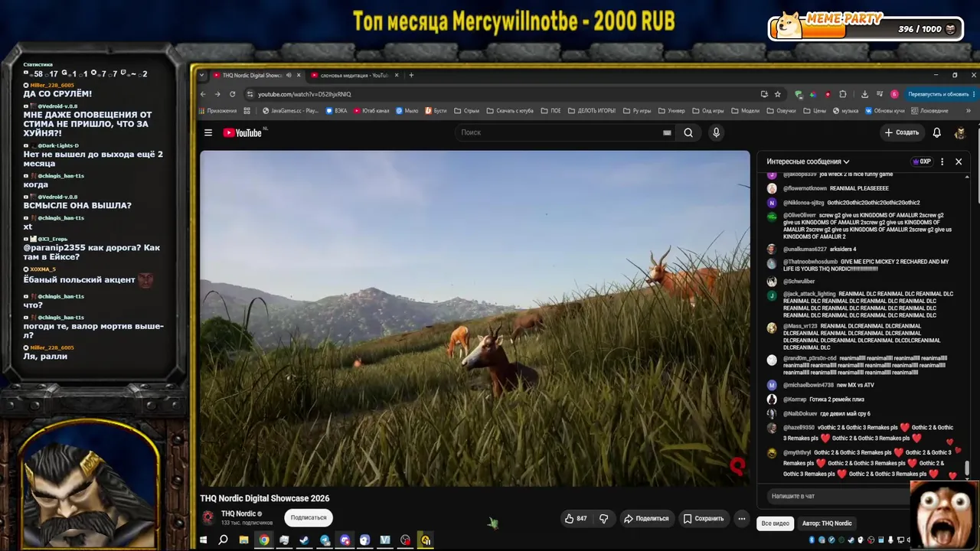Screen dimensions: 980x551
Task: Click the live chat scrollbar thumb
Action: (967, 468)
